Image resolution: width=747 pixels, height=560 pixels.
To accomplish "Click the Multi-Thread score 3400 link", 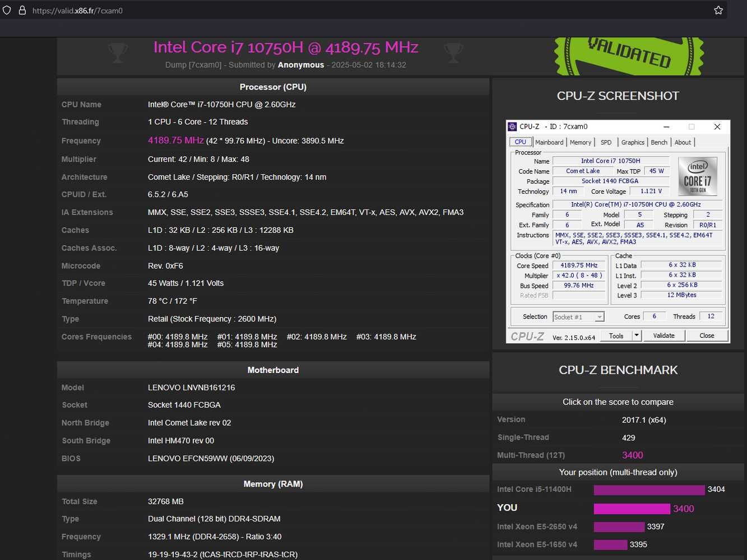I will click(x=632, y=455).
